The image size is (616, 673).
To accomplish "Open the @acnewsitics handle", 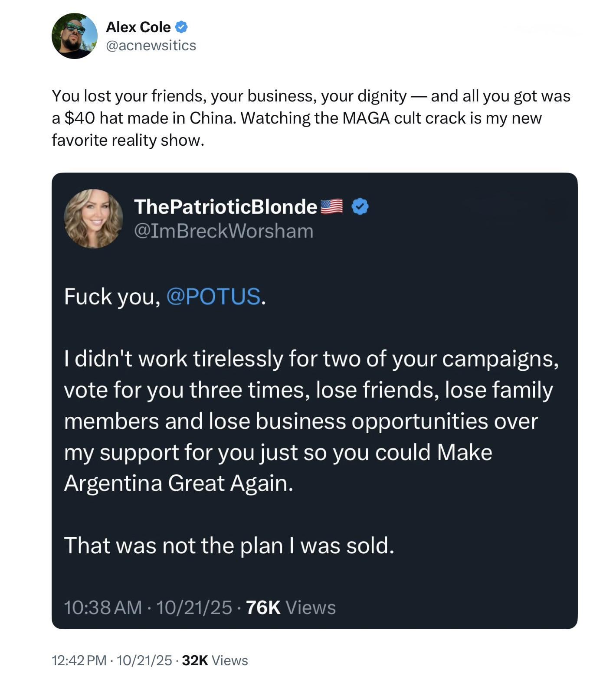I will click(151, 46).
